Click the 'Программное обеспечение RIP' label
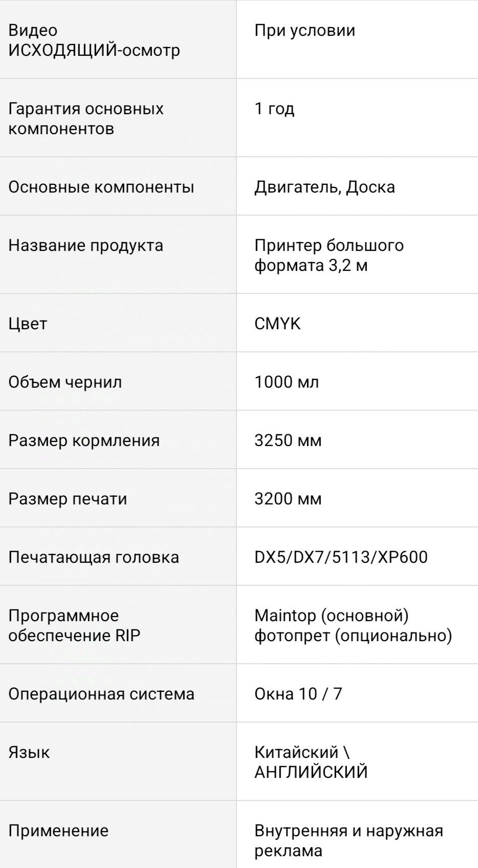The width and height of the screenshot is (478, 868). 74,625
